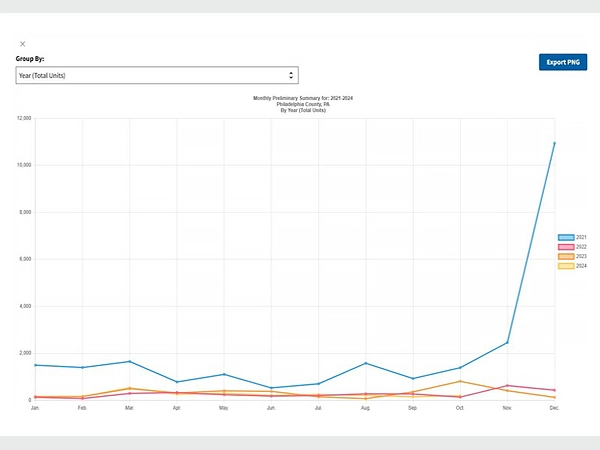Click the 12,000 y-axis label

pos(24,118)
